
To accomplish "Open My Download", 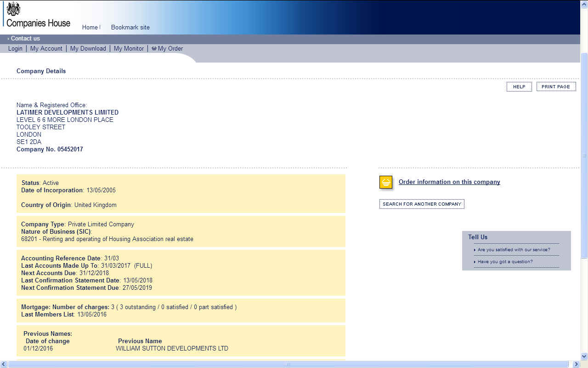I will (88, 48).
